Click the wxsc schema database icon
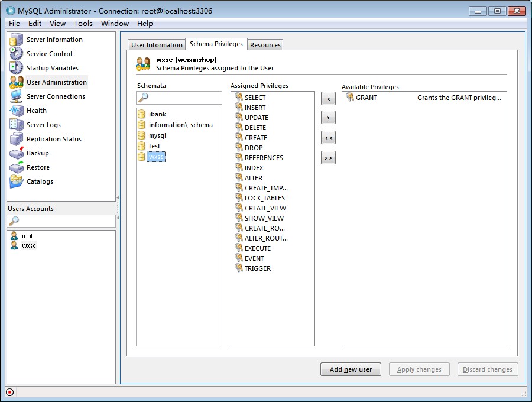This screenshot has height=402, width=532. point(141,157)
